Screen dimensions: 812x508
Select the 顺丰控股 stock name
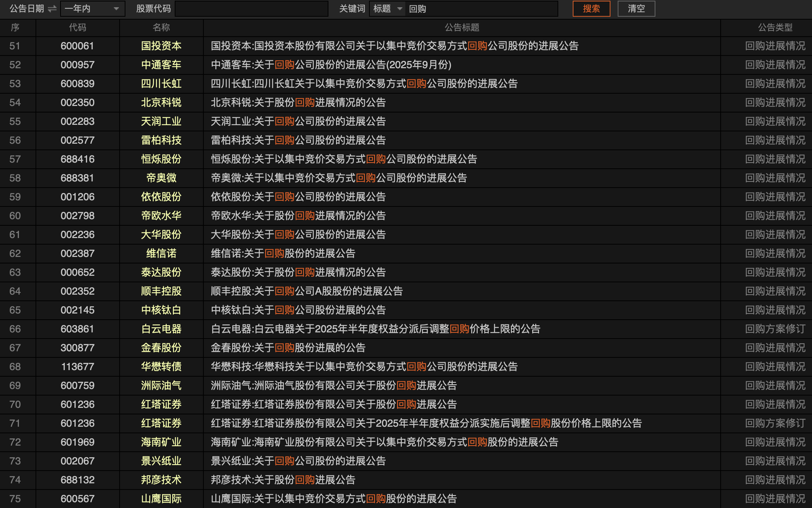[161, 291]
